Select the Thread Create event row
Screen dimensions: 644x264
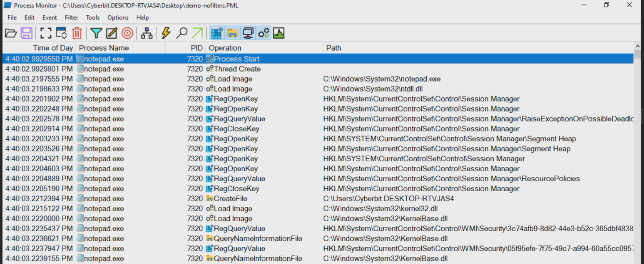(x=318, y=69)
